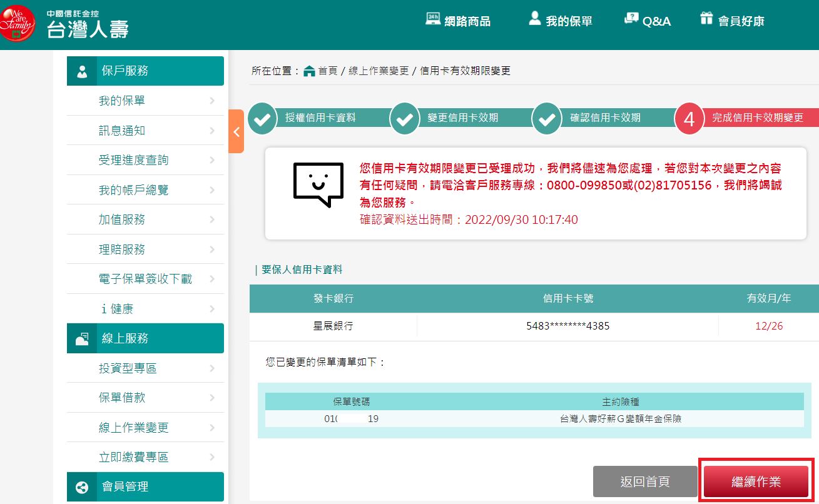
Task: Click 線上作業變更 breadcrumb link
Action: click(378, 71)
